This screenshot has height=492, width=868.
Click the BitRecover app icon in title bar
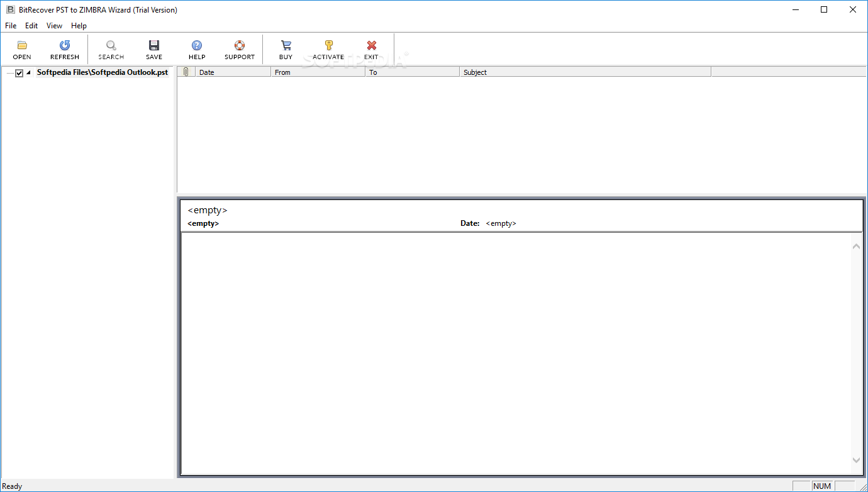pos(10,9)
